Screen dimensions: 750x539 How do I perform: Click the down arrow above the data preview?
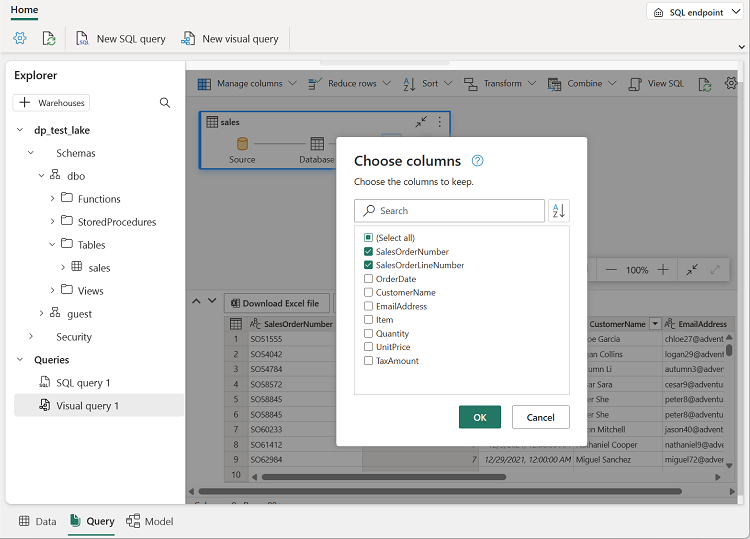click(212, 301)
